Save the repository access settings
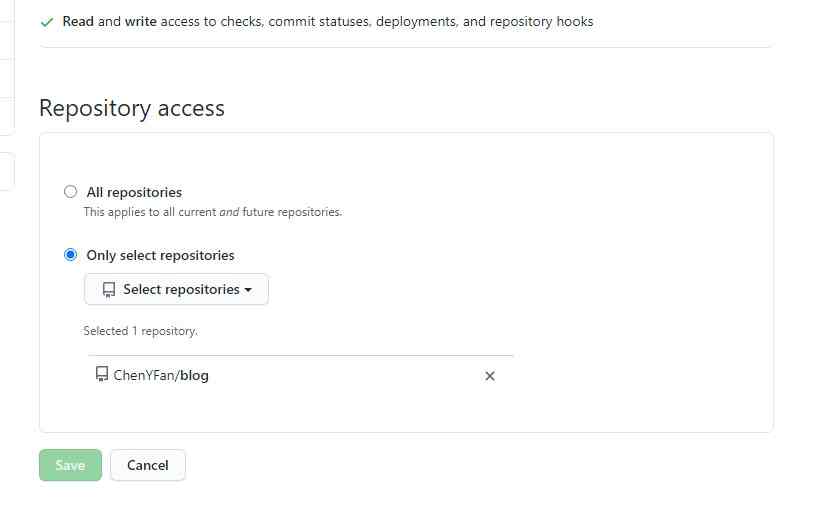Screen dimensions: 833x507 point(70,465)
